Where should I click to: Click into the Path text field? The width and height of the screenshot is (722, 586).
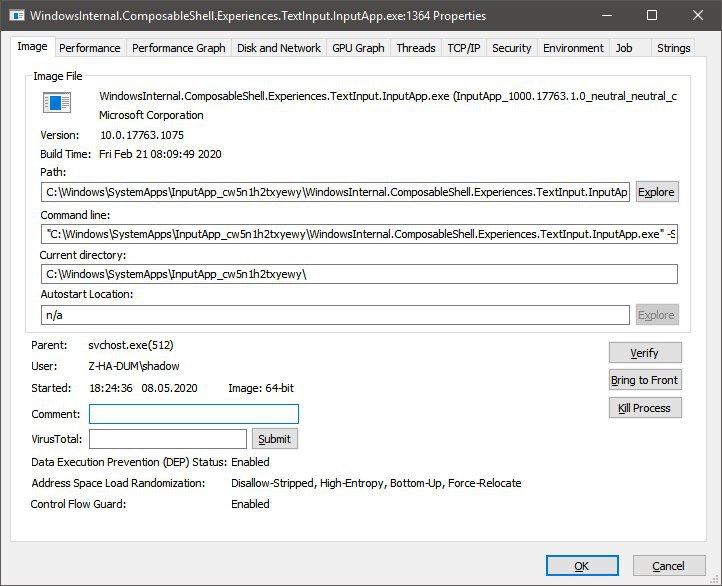[x=335, y=192]
